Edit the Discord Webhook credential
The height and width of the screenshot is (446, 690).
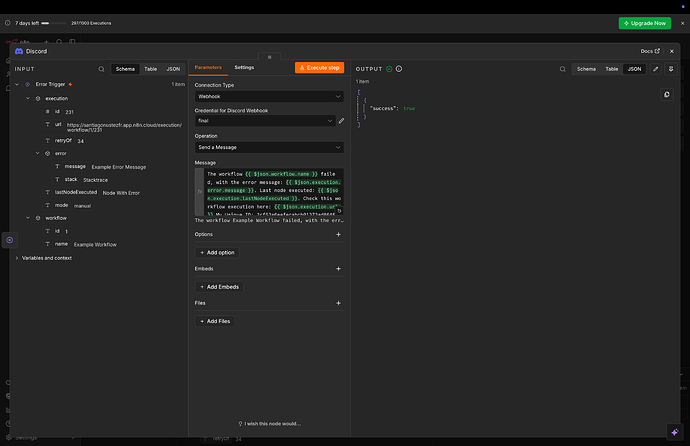[341, 121]
